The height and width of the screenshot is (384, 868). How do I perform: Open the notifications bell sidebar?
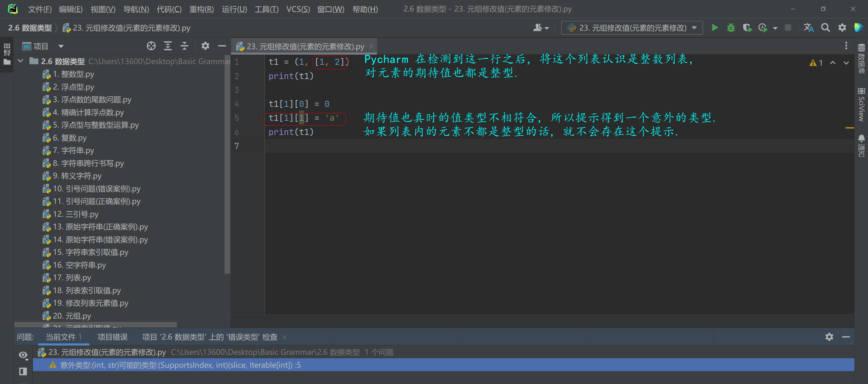tap(862, 146)
